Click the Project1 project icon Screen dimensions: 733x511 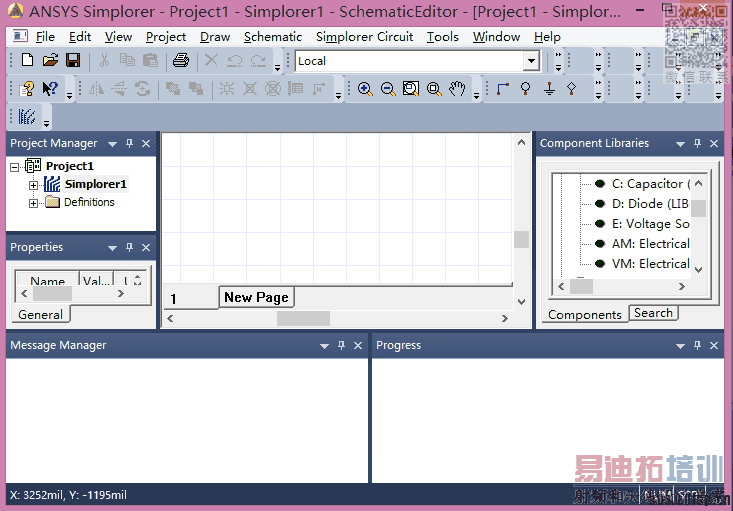pos(33,166)
